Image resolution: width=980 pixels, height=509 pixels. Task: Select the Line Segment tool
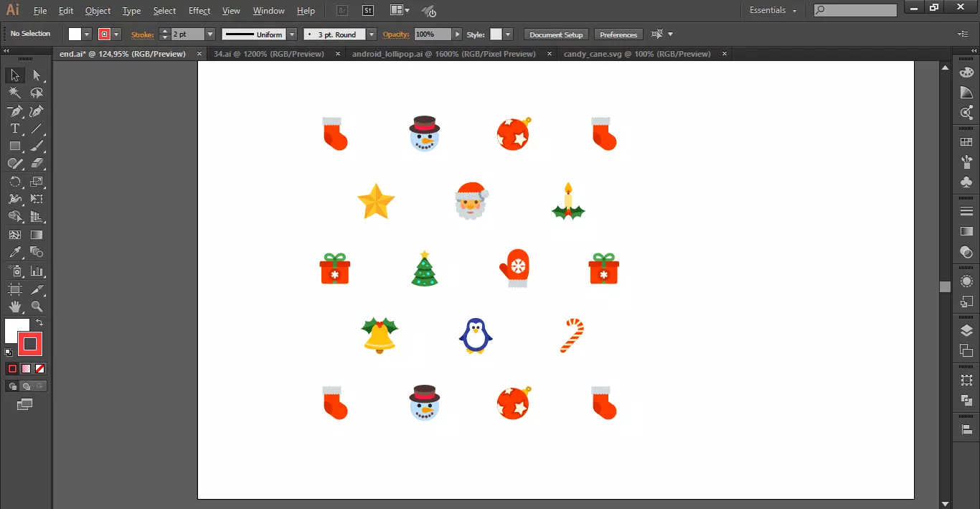pyautogui.click(x=37, y=129)
